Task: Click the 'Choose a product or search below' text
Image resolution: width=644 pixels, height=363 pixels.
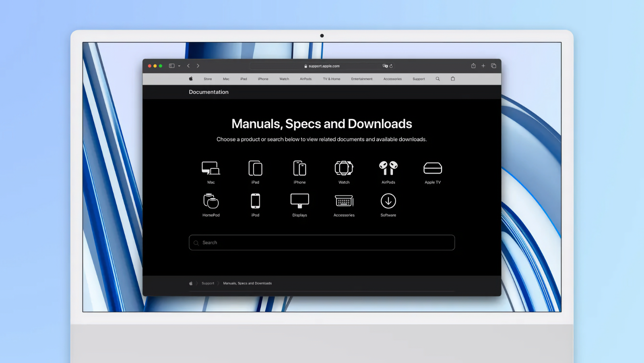Action: [322, 139]
